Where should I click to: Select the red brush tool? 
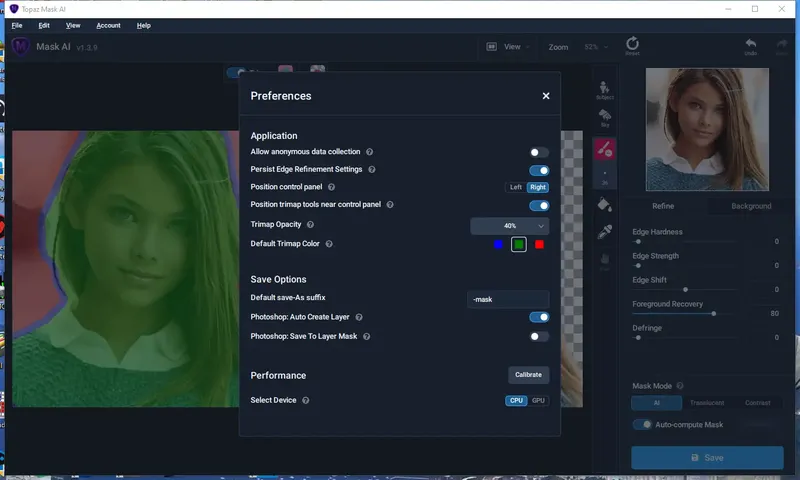click(x=605, y=149)
